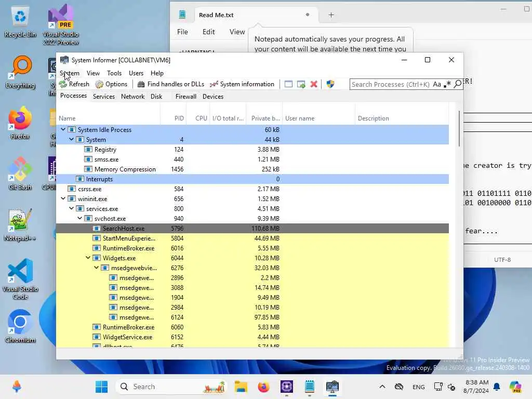Sort by the CPU column header
Viewport: 532px width, 399px height.
click(x=198, y=118)
